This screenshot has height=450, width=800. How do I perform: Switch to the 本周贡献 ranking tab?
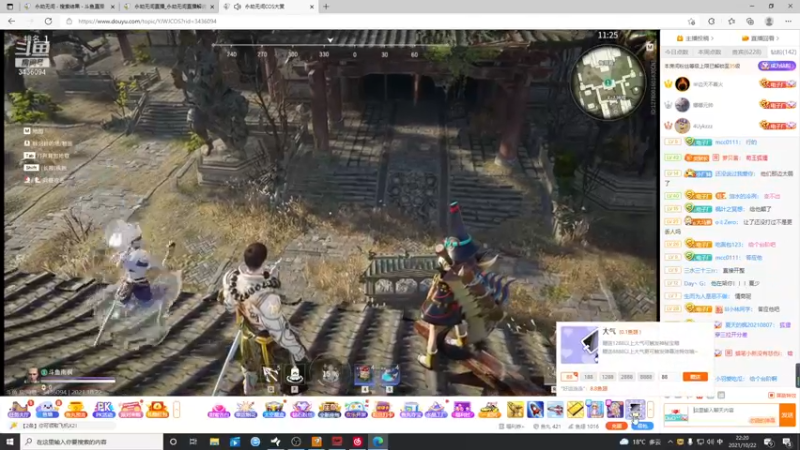[x=709, y=52]
